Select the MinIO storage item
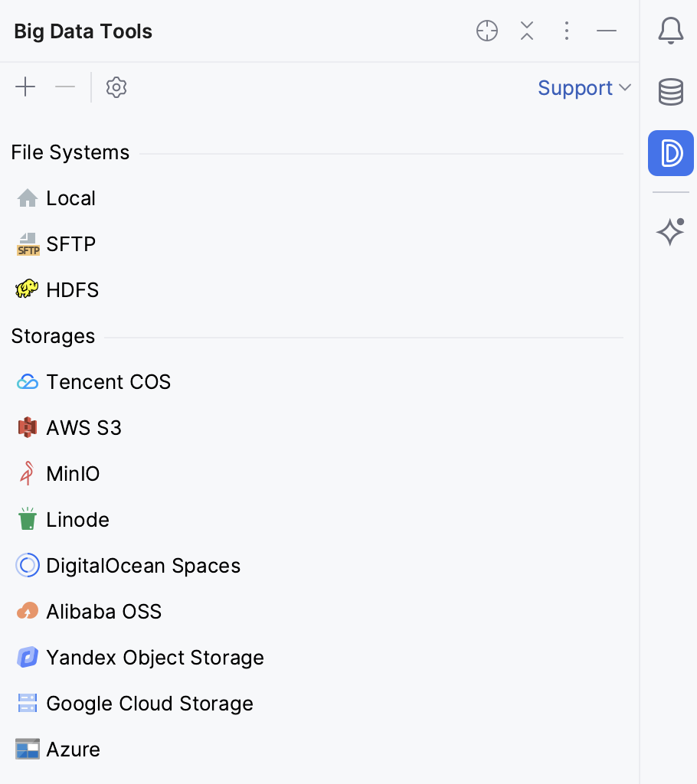Viewport: 697px width, 784px height. (74, 473)
